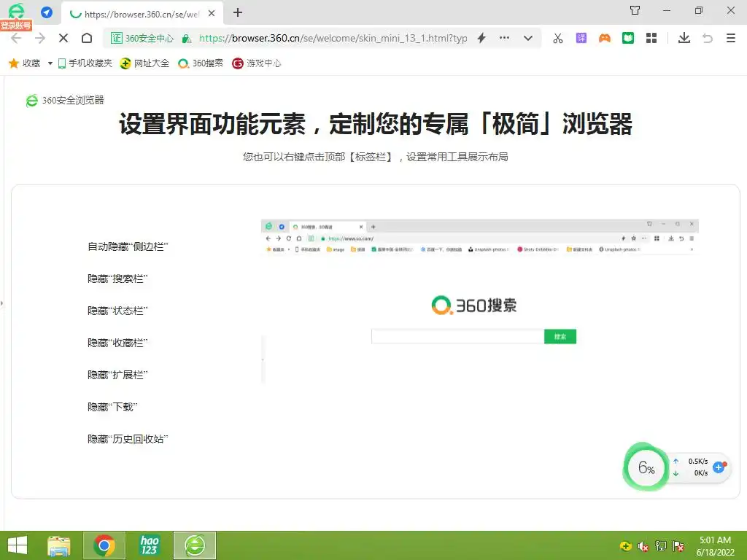
Task: Open File Explorer from taskbar
Action: coord(60,545)
